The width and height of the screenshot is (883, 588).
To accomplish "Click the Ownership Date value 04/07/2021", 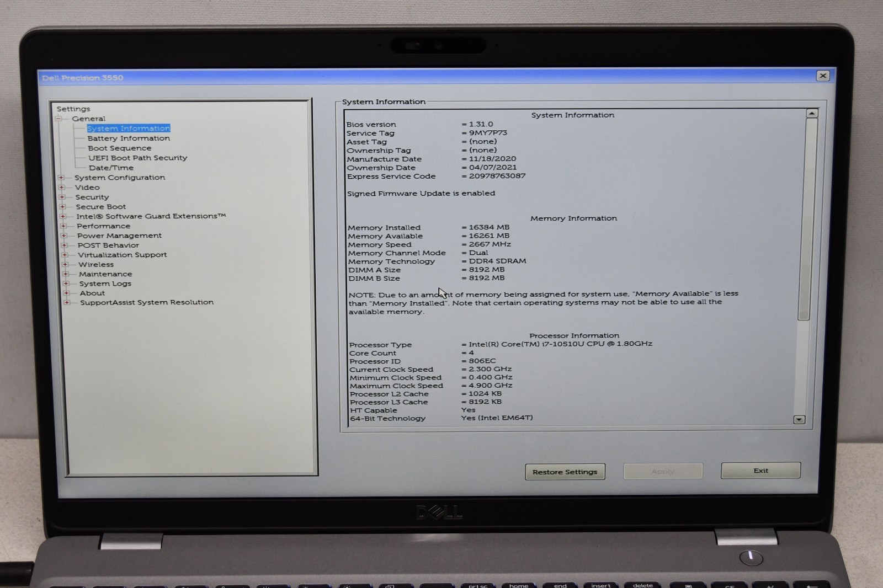I will point(493,167).
